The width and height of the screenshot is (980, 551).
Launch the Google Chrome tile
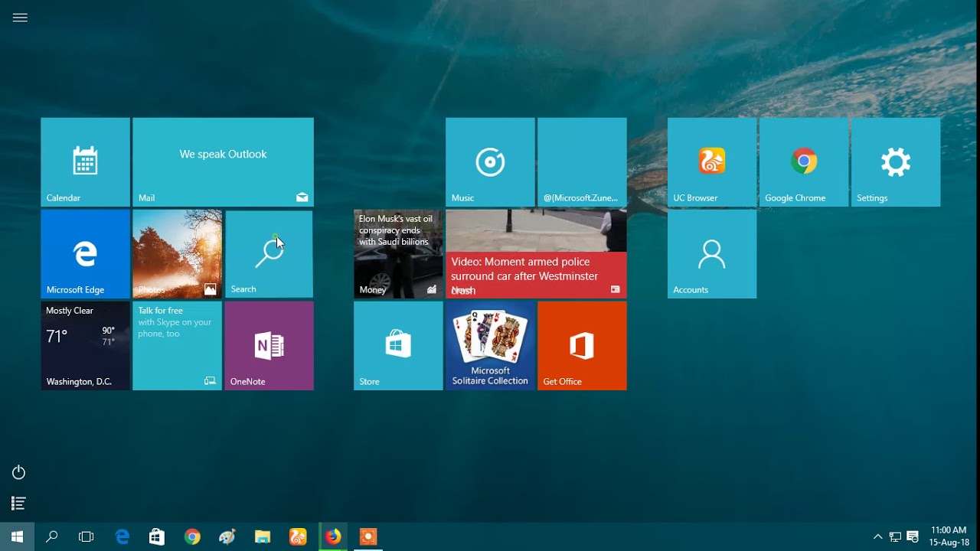pos(804,162)
